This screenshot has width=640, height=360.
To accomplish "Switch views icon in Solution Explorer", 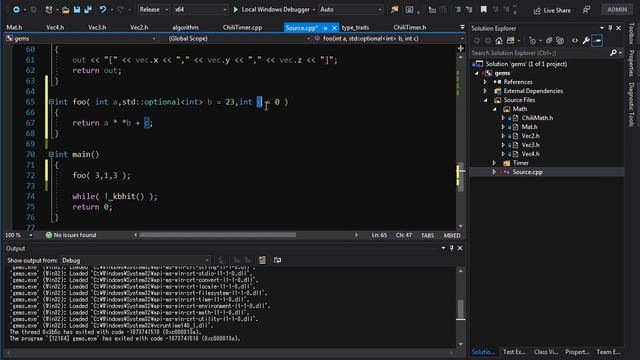I will click(511, 40).
